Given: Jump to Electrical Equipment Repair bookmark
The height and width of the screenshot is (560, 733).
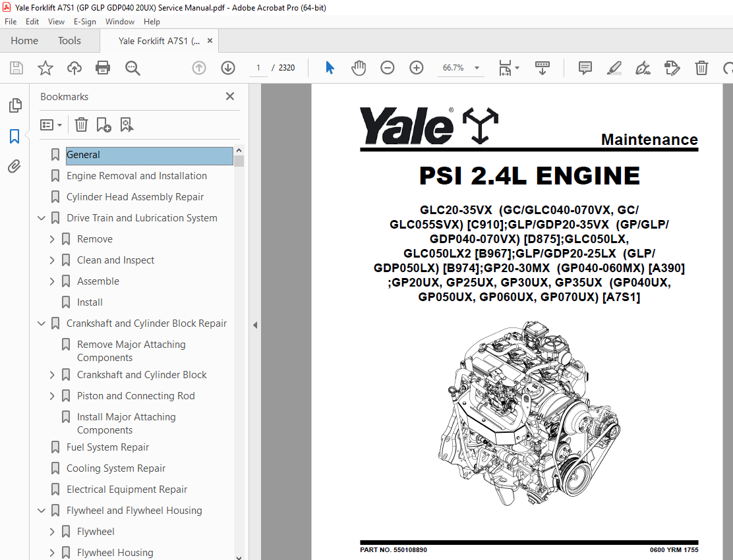Looking at the screenshot, I should pyautogui.click(x=127, y=490).
